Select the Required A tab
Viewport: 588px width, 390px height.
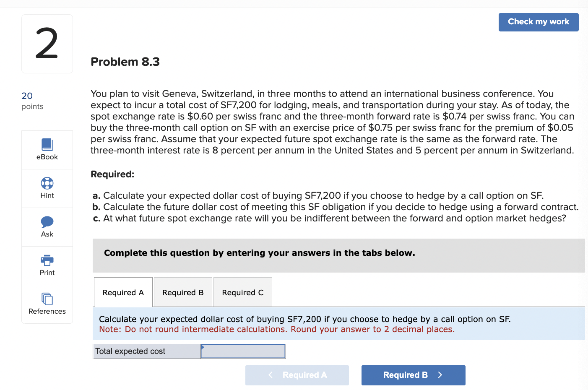click(123, 292)
